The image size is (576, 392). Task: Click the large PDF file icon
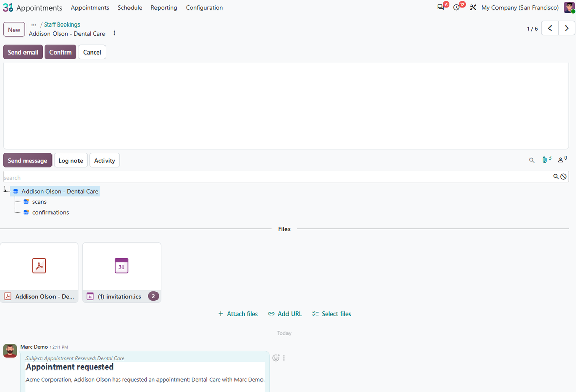tap(39, 266)
